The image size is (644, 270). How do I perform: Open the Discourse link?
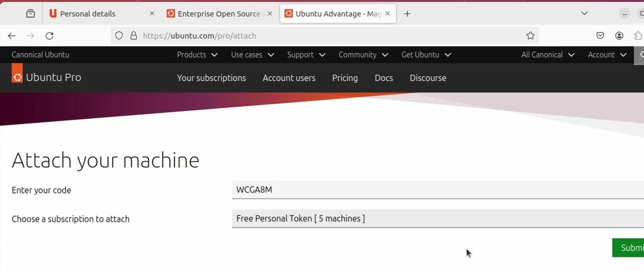point(428,78)
